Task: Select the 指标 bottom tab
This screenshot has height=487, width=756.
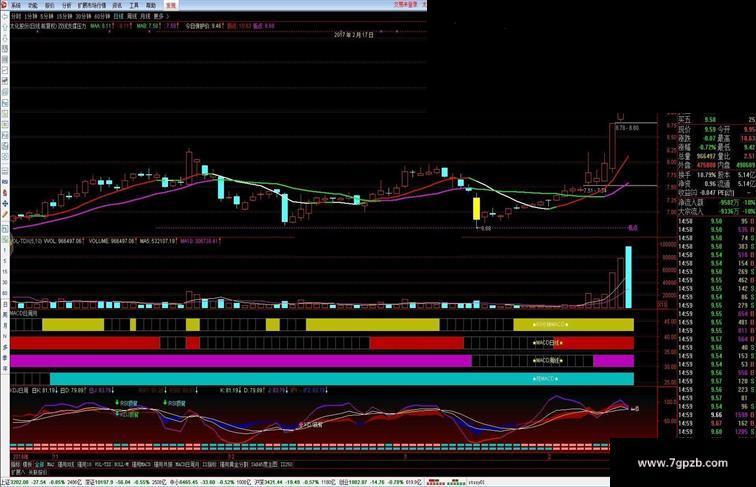Action: (15, 464)
